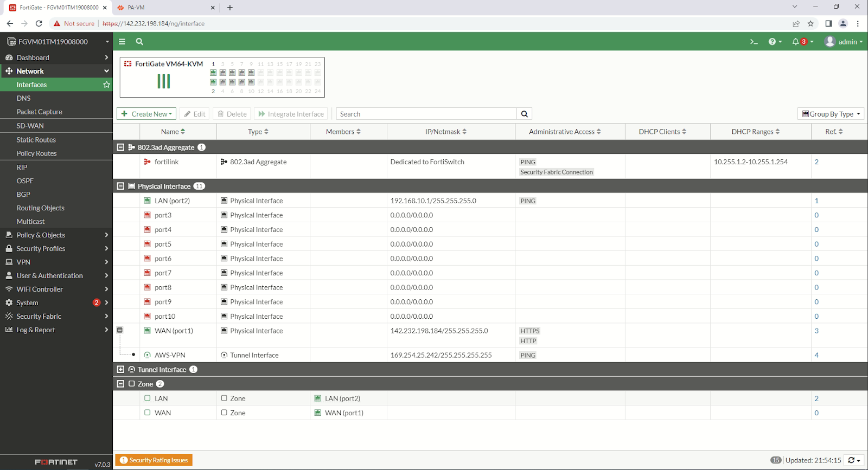The height and width of the screenshot is (470, 868).
Task: Collapse the 802.3ad Aggregate group
Action: point(120,147)
